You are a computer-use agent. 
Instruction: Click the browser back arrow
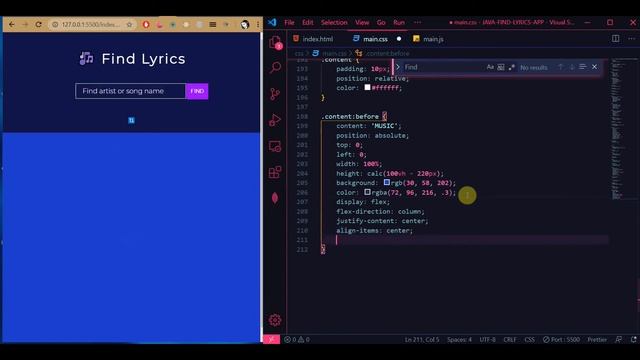12,24
